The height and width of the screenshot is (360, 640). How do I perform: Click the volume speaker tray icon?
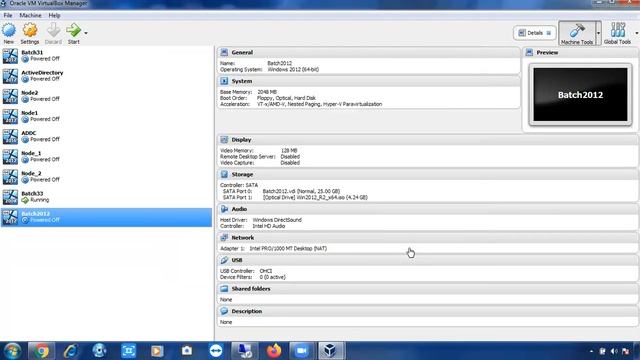614,351
